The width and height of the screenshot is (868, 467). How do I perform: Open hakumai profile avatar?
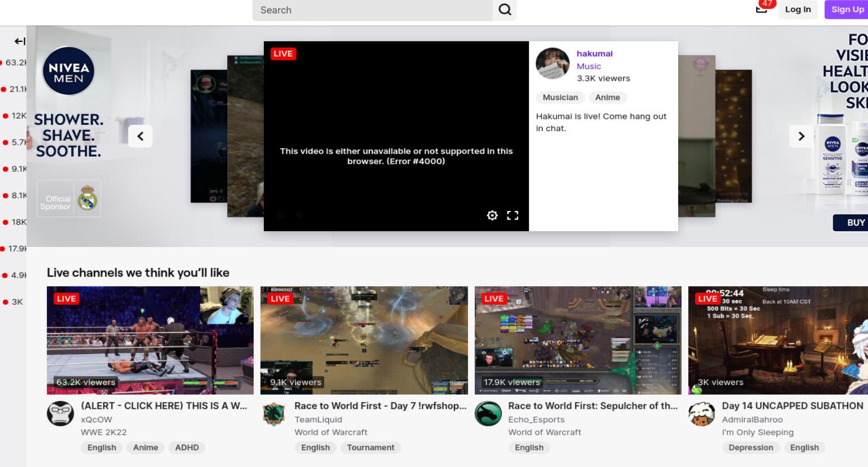pos(553,63)
